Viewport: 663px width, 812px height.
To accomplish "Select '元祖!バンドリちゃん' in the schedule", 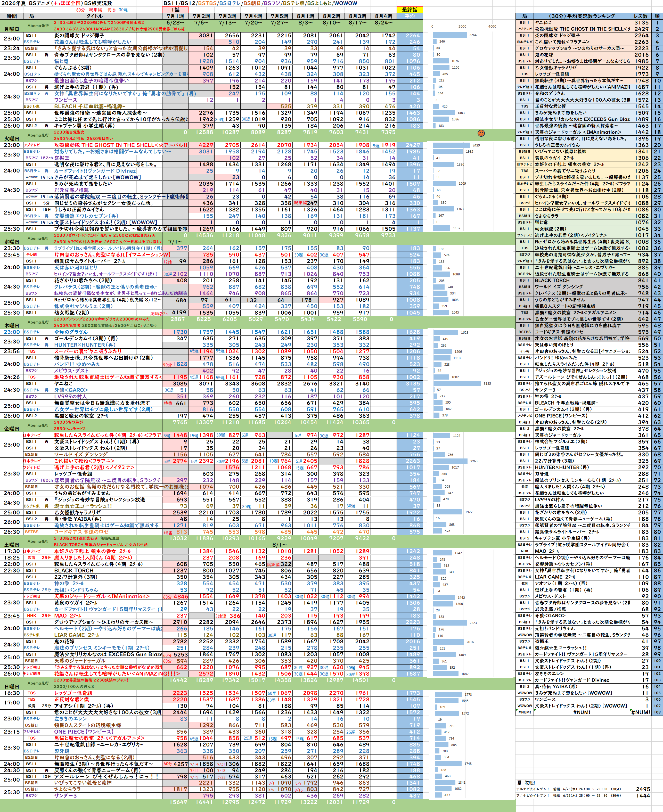I will coord(76,590).
